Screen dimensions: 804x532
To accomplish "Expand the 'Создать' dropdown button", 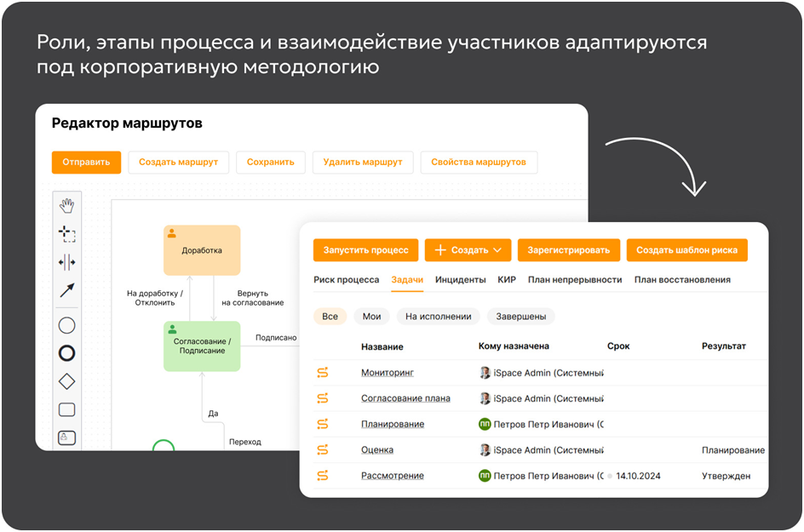I will 468,250.
